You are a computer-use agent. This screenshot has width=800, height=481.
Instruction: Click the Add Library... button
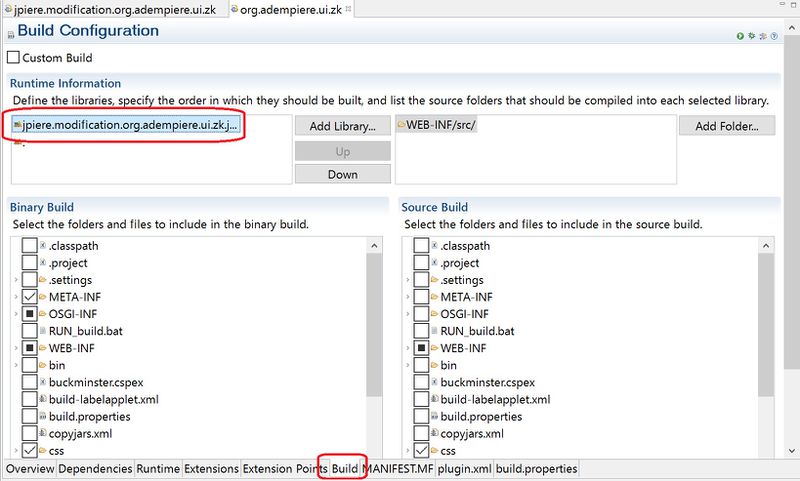click(x=342, y=127)
